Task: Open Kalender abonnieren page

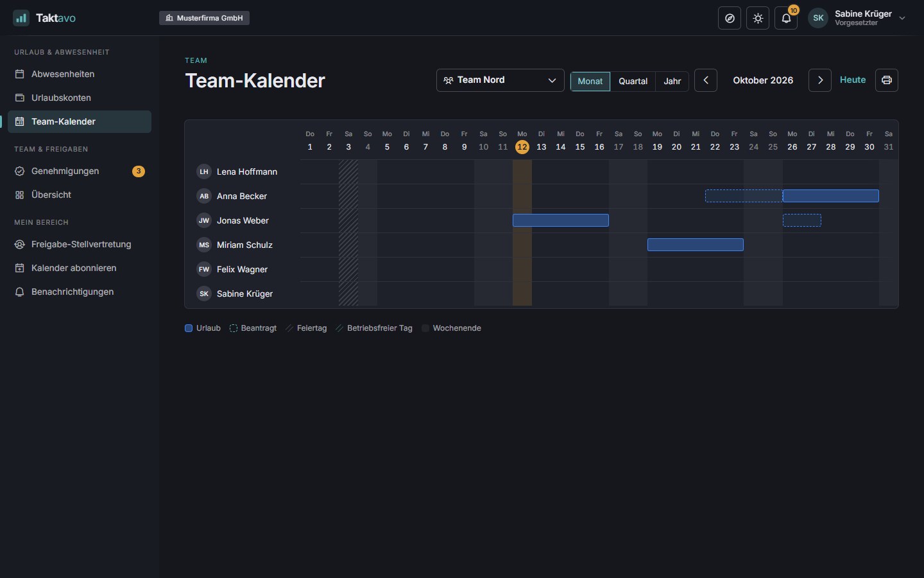Action: point(80,268)
